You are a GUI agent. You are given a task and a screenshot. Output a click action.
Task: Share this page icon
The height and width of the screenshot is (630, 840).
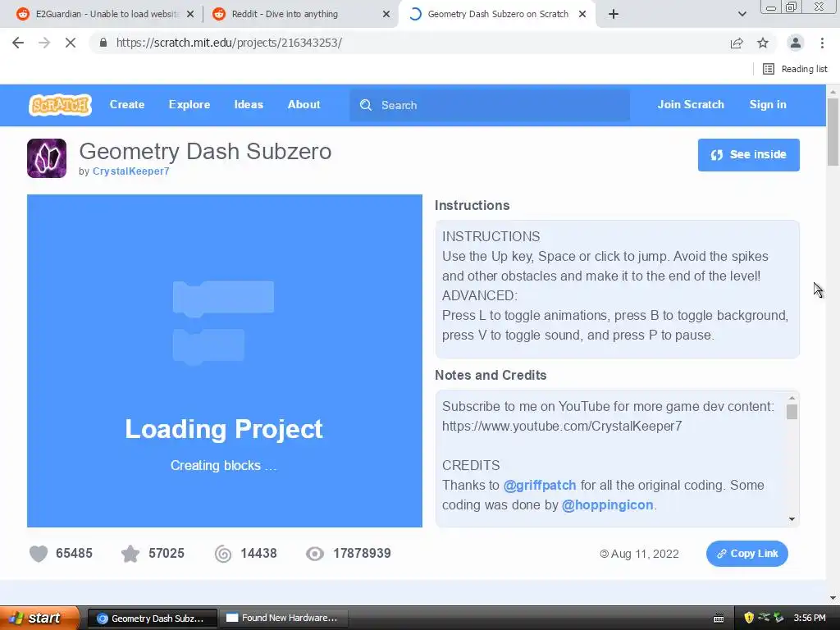(x=737, y=43)
